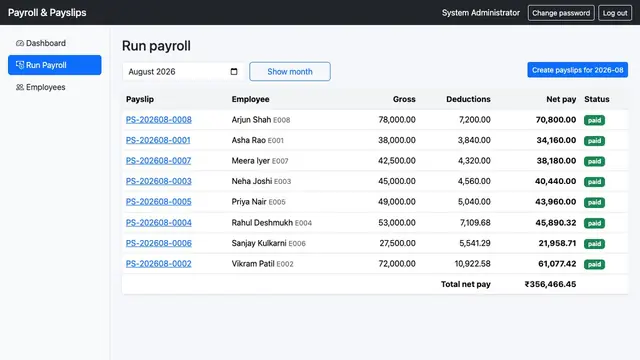The image size is (640, 360).
Task: Go to the Employees section
Action: click(55, 87)
